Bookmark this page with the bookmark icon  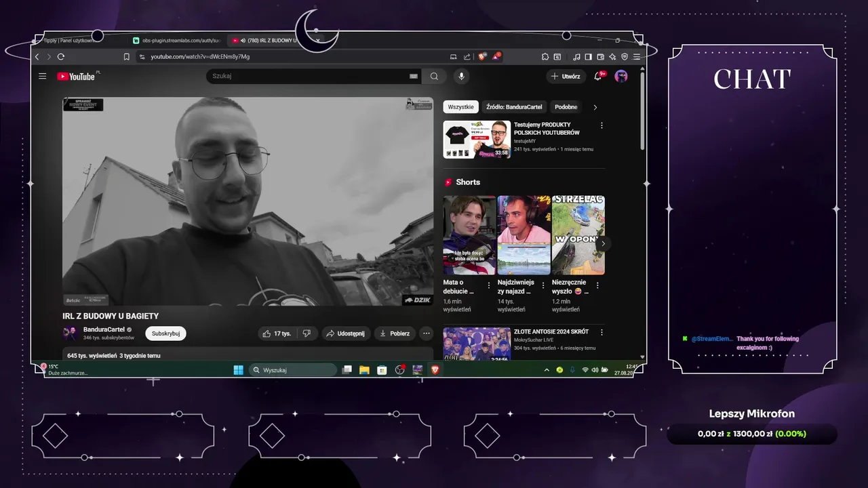tap(126, 57)
